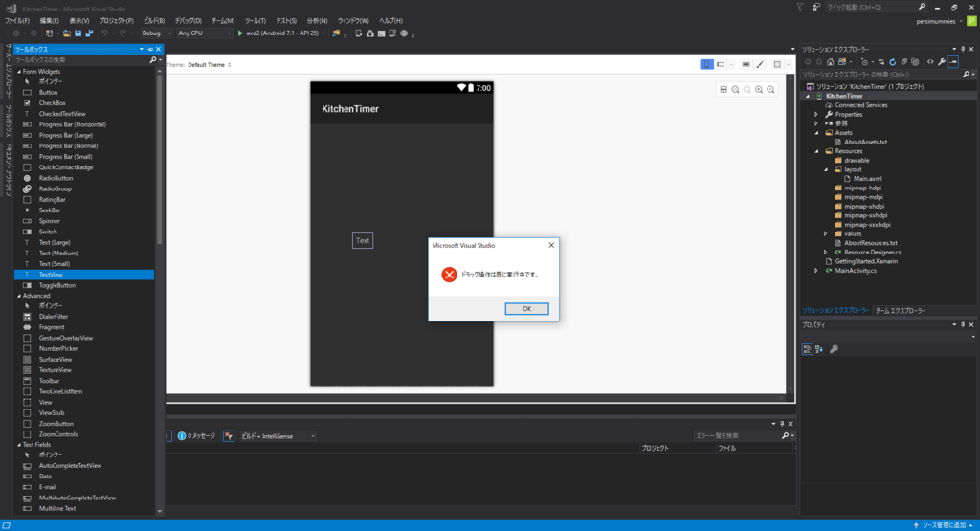Start debugging with avd2 Android play button
Image resolution: width=980 pixels, height=531 pixels.
click(x=240, y=33)
